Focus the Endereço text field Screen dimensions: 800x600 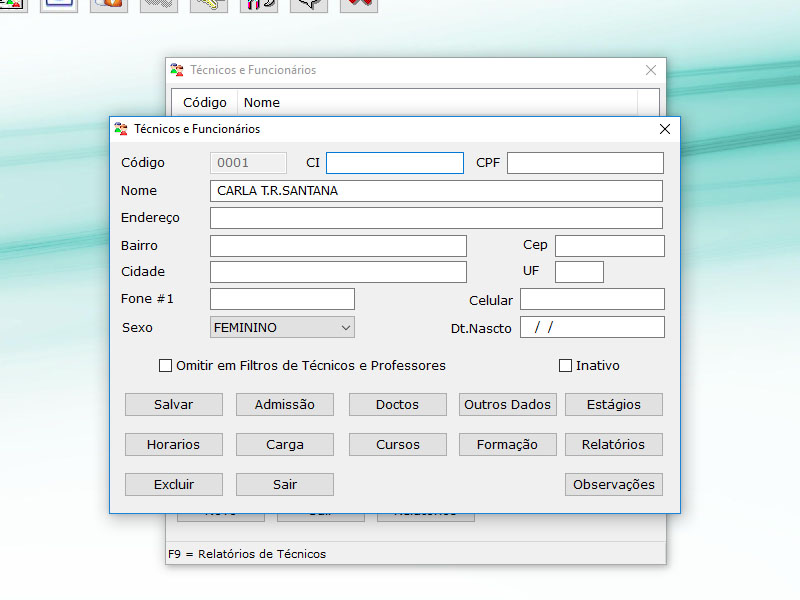(x=436, y=218)
